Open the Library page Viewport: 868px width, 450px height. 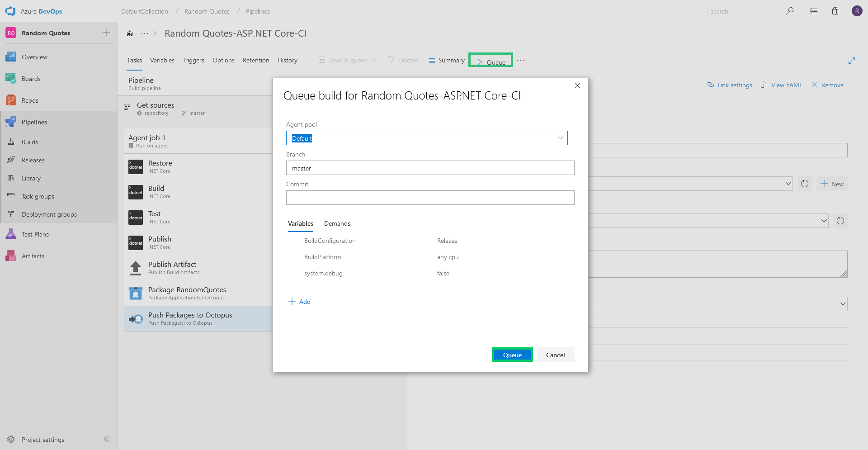31,178
